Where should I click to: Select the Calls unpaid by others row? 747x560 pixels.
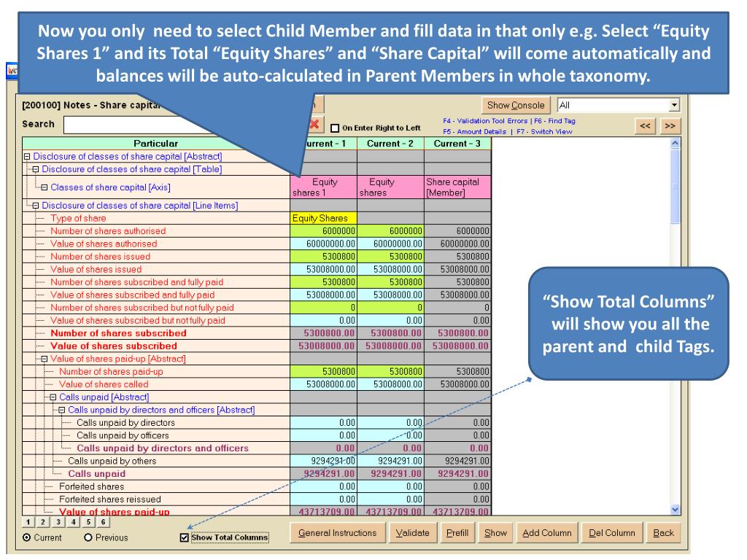[x=156, y=461]
